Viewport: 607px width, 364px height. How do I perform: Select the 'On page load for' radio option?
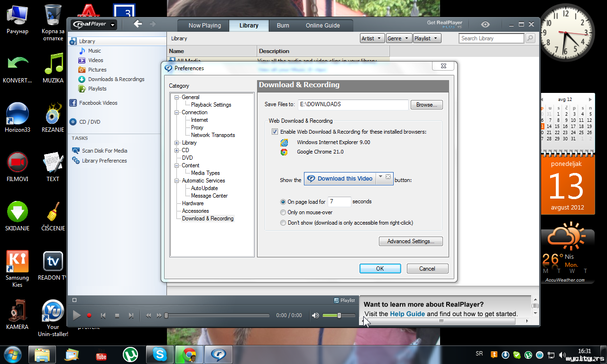pyautogui.click(x=283, y=202)
